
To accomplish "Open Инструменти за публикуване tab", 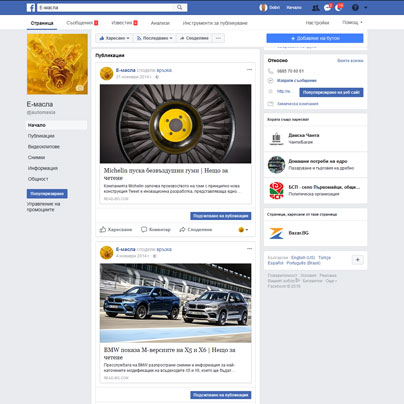I will (215, 23).
